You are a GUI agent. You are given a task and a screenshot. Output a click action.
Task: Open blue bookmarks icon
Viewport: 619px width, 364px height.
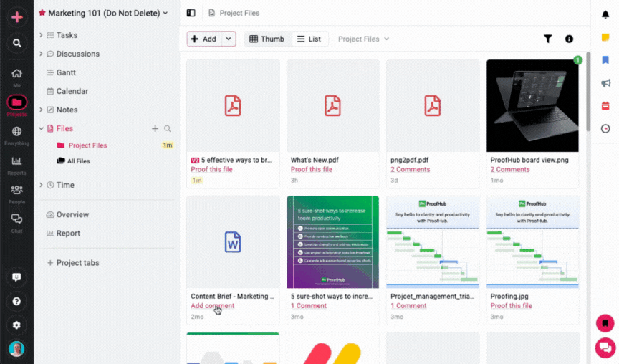click(x=605, y=60)
